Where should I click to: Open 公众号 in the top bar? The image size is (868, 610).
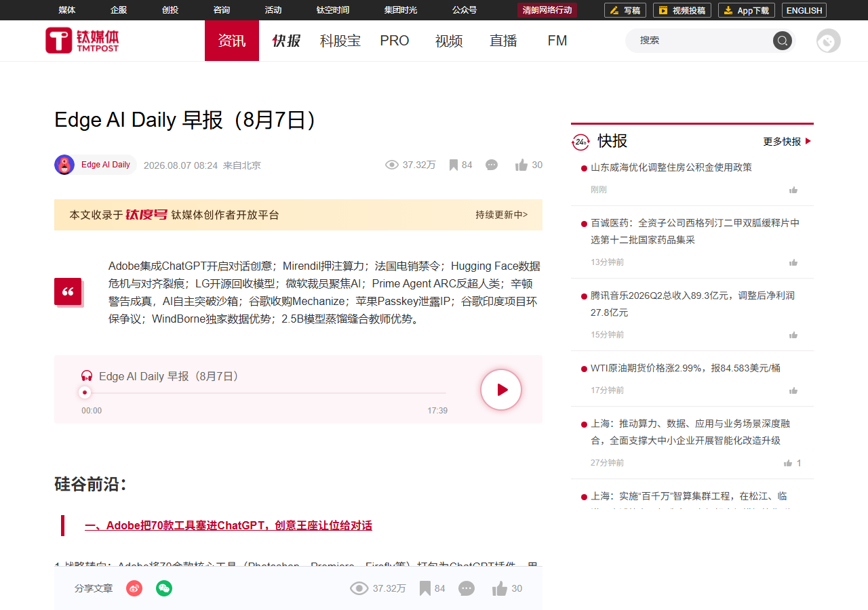point(465,10)
